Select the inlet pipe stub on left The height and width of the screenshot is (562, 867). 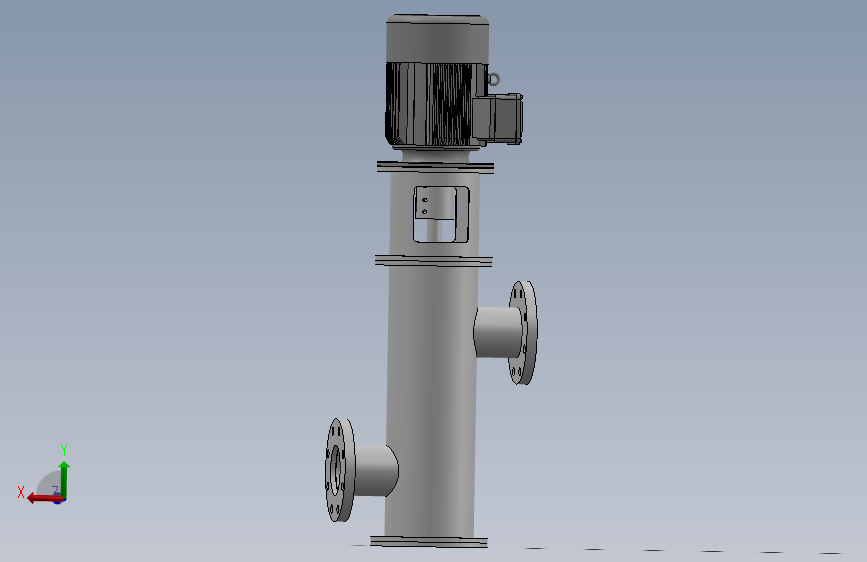pyautogui.click(x=376, y=471)
